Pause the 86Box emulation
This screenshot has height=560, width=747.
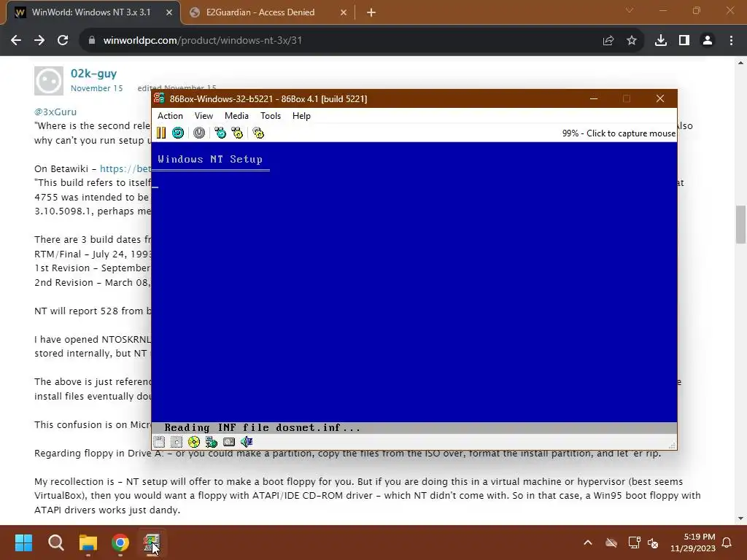click(x=161, y=133)
